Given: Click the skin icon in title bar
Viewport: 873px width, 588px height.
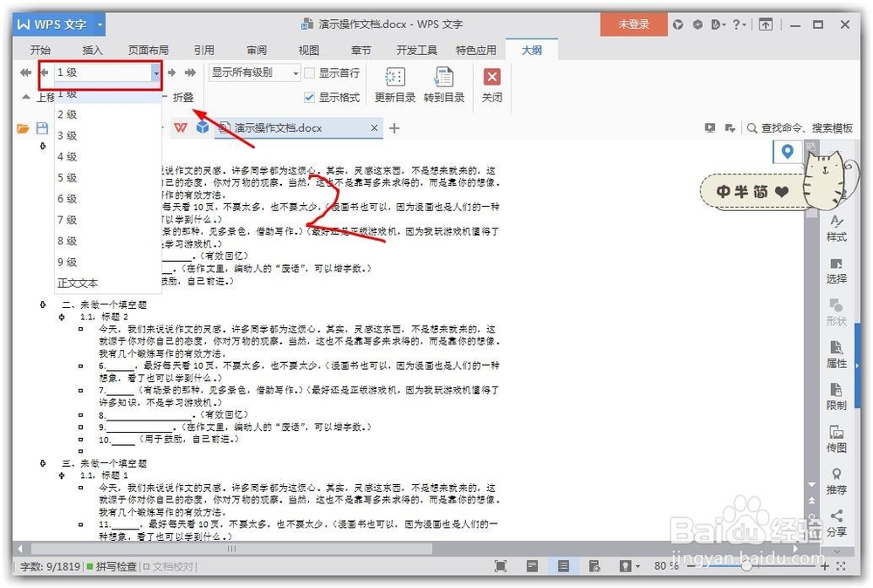Looking at the screenshot, I should click(x=677, y=24).
